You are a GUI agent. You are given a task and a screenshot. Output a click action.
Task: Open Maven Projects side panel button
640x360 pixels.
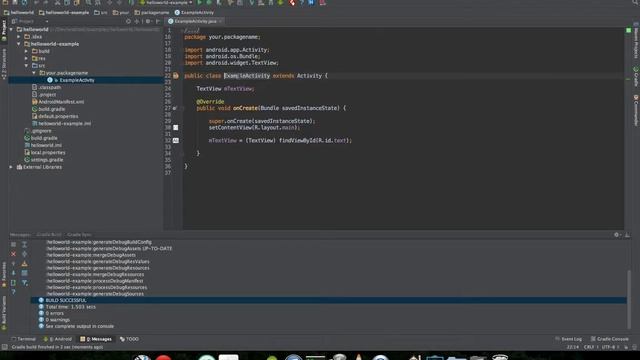click(636, 41)
